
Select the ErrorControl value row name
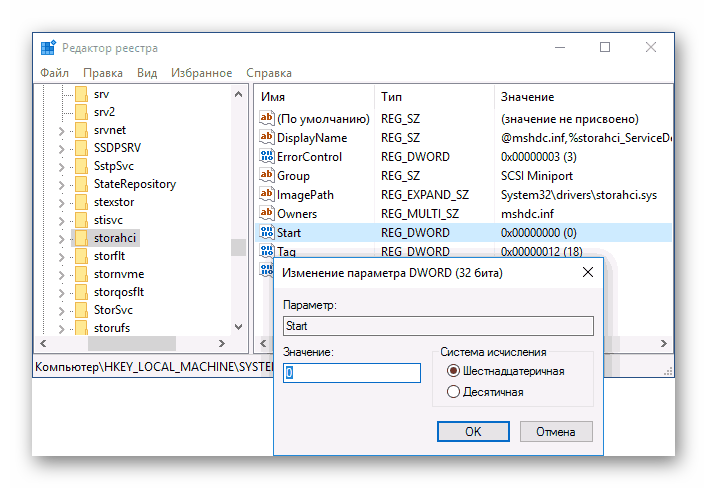[309, 157]
